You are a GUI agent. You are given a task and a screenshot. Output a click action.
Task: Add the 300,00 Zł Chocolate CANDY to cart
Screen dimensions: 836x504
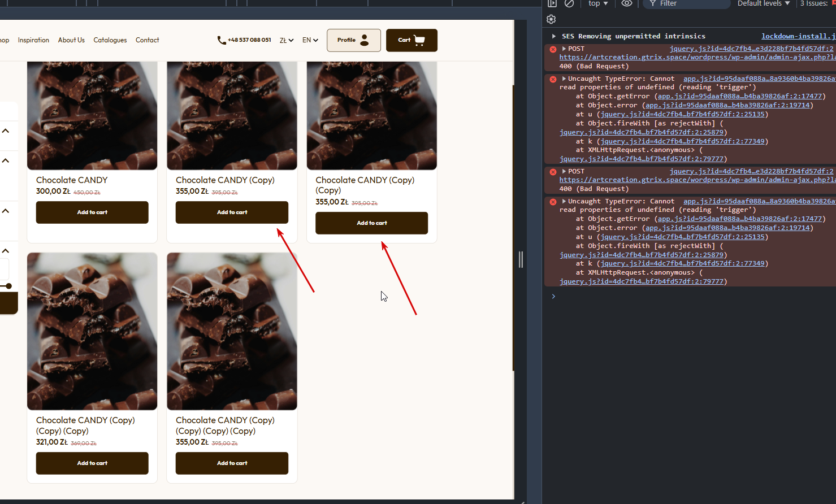[92, 212]
